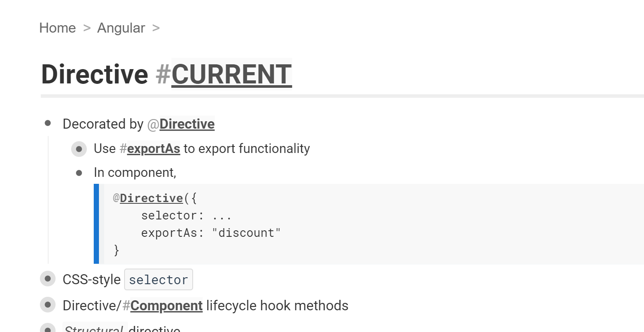Screen dimensions: 644x332
Task: Collapse the 'Structural directive' bullet
Action: [x=48, y=329]
